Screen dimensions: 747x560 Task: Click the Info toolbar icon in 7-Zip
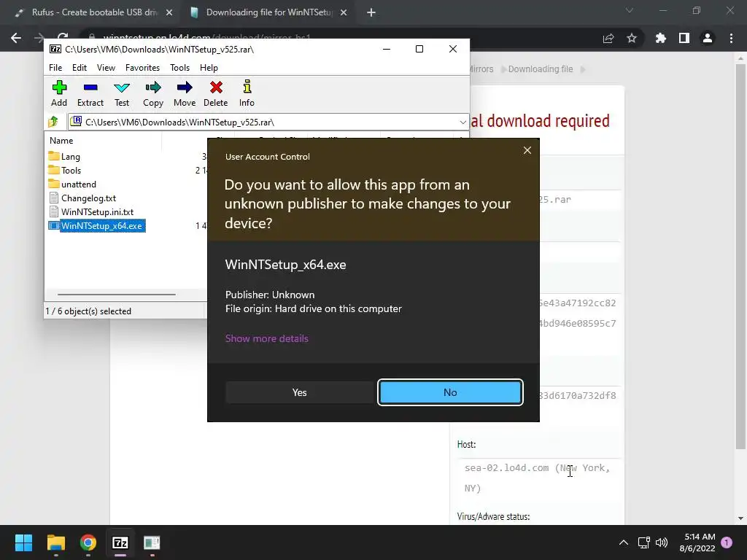[247, 93]
